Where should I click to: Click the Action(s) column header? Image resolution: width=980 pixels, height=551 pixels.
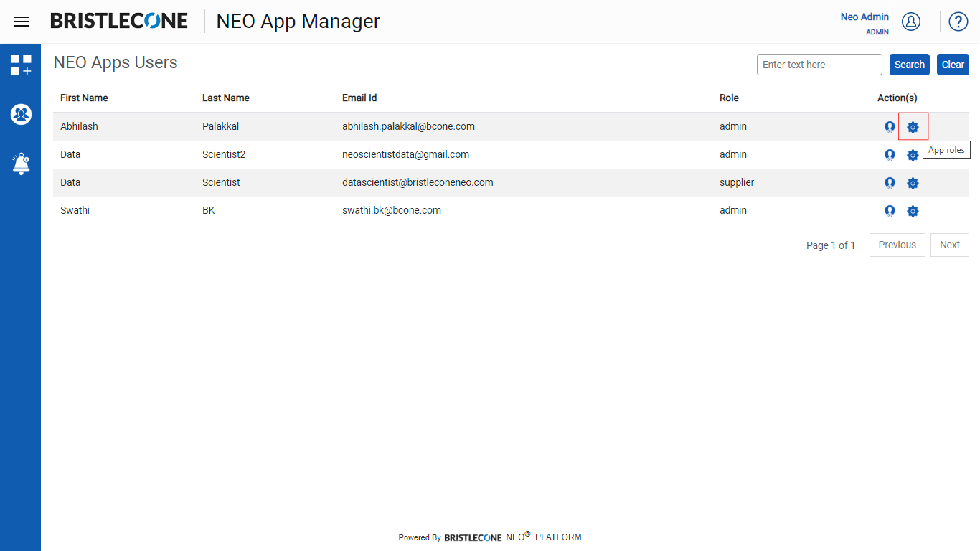coord(897,98)
